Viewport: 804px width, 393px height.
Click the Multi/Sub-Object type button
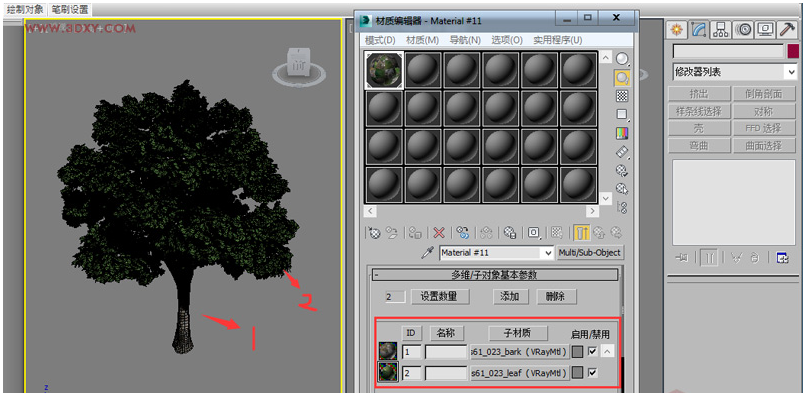pos(590,253)
